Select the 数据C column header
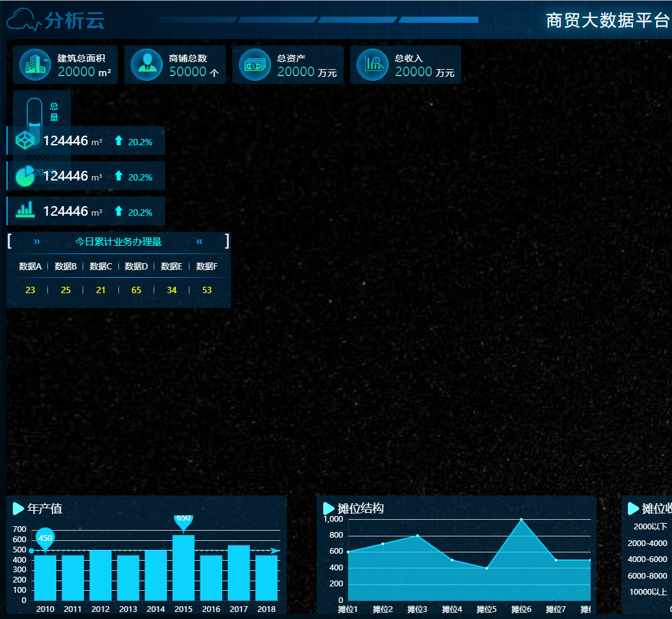 pyautogui.click(x=100, y=267)
